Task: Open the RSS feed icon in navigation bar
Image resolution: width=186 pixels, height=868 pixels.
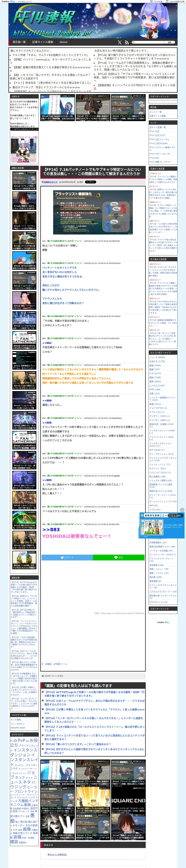Action: [127, 42]
